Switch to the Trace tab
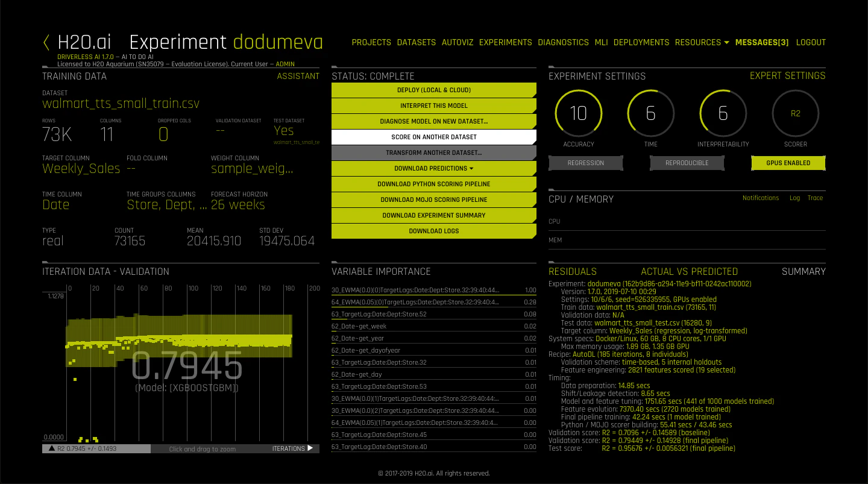868x484 pixels. click(x=815, y=198)
